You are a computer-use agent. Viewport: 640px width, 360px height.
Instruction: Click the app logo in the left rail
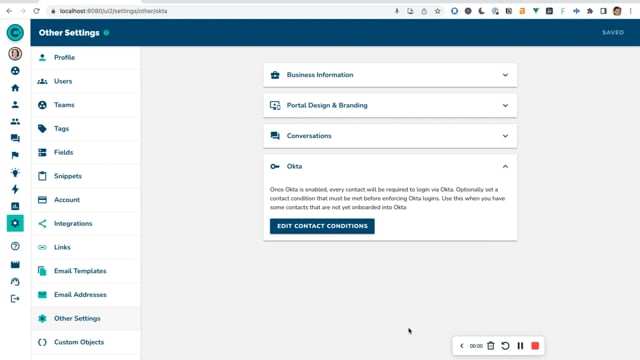[x=15, y=33]
